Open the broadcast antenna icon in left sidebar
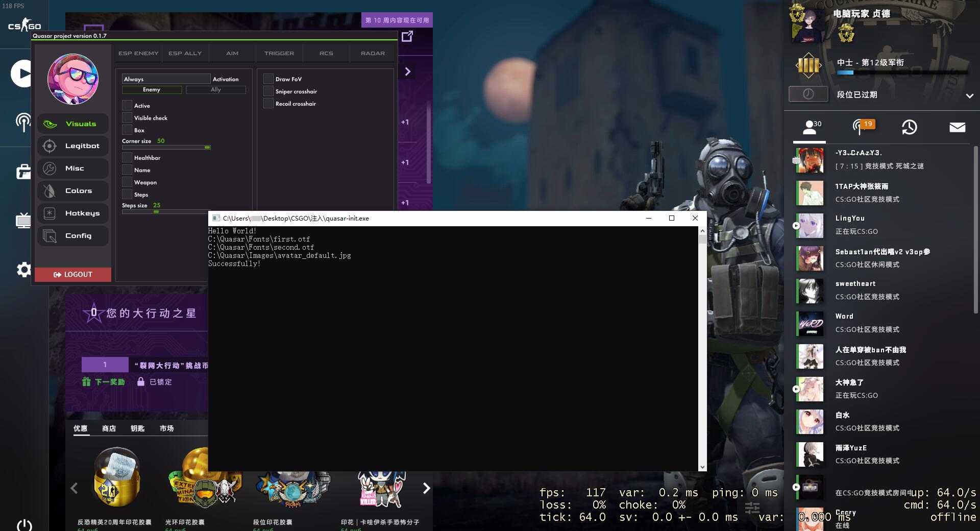This screenshot has height=531, width=980. click(22, 123)
